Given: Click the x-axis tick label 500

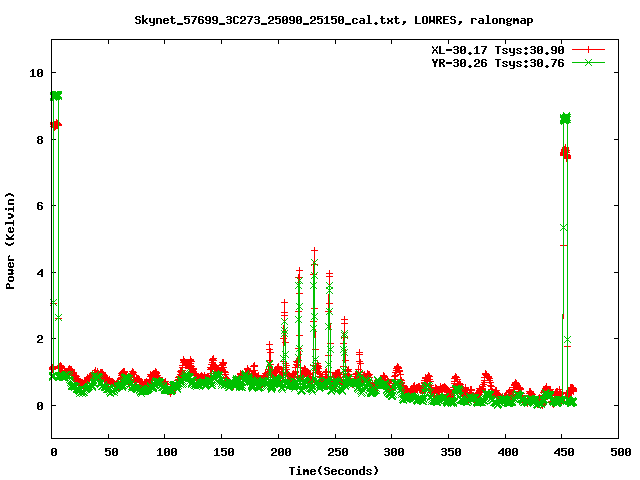Looking at the screenshot, I should [620, 452].
